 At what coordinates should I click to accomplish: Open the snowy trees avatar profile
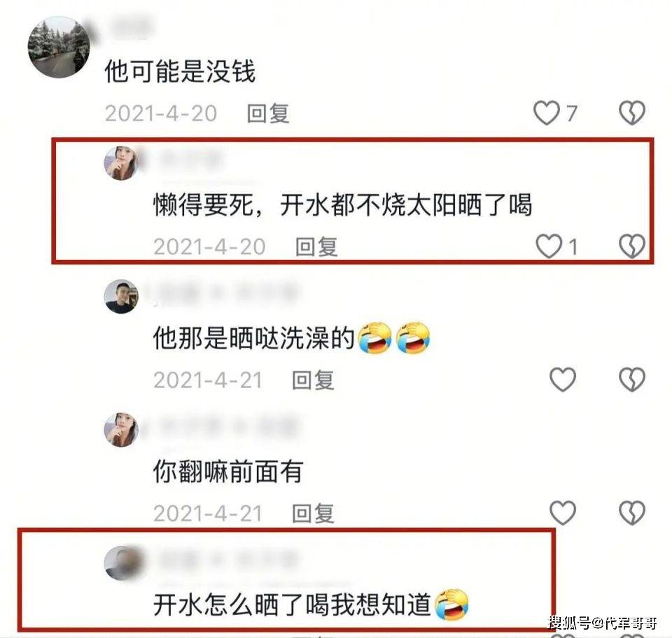tap(59, 47)
